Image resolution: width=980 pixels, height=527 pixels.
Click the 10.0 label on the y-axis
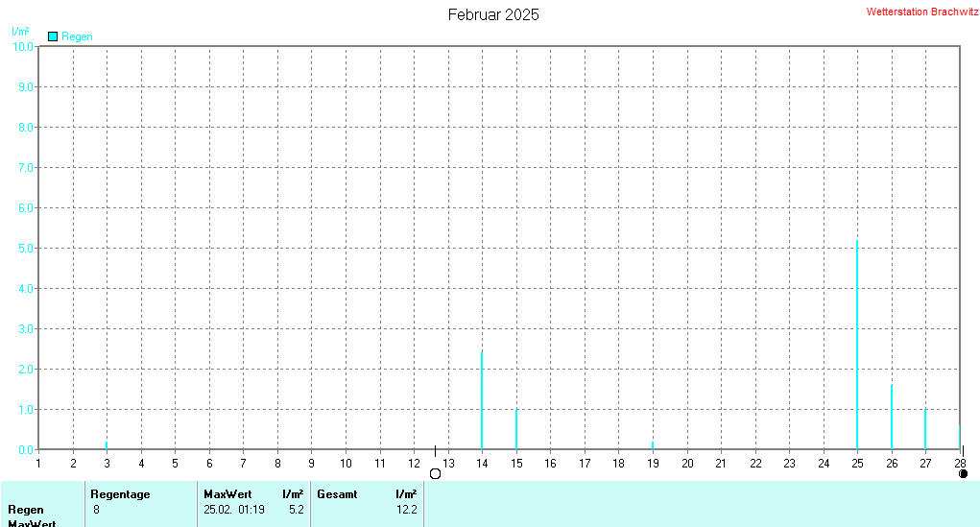[x=21, y=46]
